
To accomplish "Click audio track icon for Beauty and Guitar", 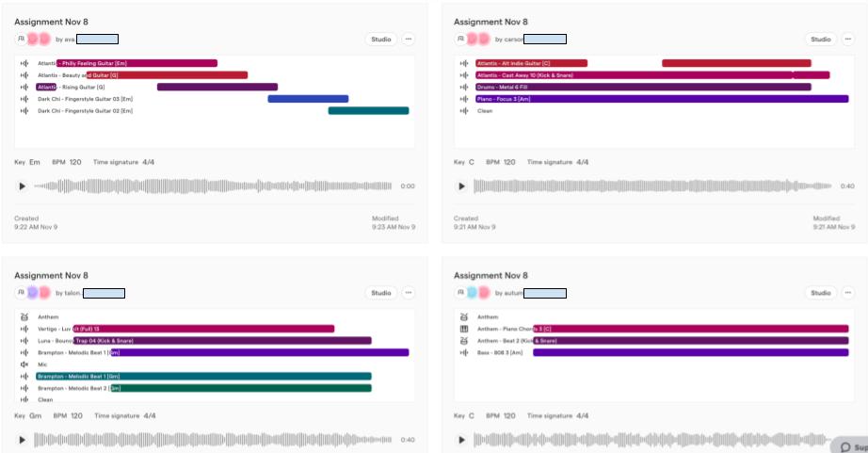I will (x=24, y=75).
